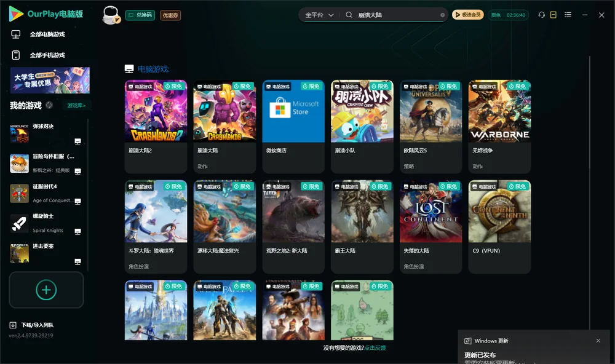Dismiss the Windows 更新 notification
This screenshot has width=615, height=364.
(598, 341)
